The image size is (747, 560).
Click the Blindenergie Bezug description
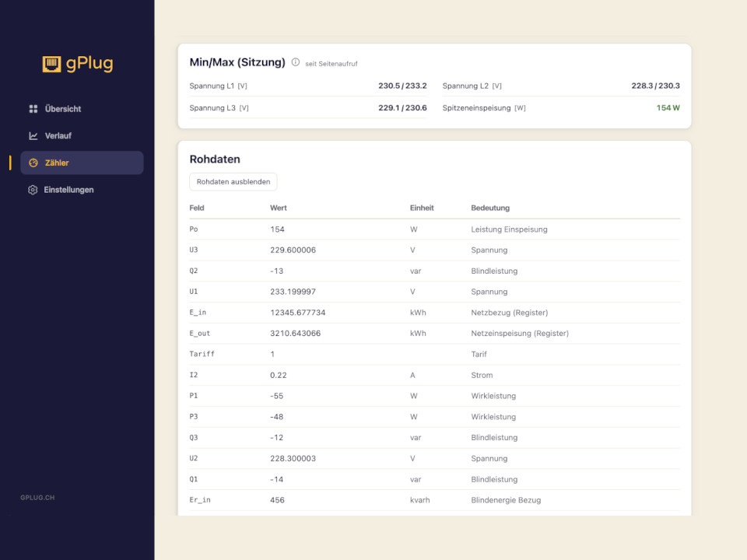[x=506, y=500]
